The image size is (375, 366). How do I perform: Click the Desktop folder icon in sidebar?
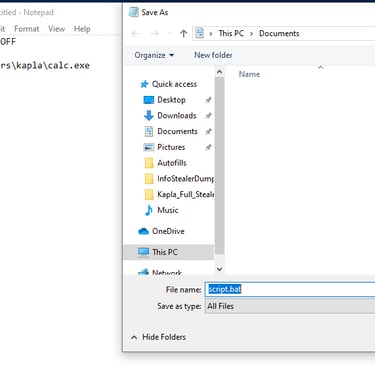point(149,100)
